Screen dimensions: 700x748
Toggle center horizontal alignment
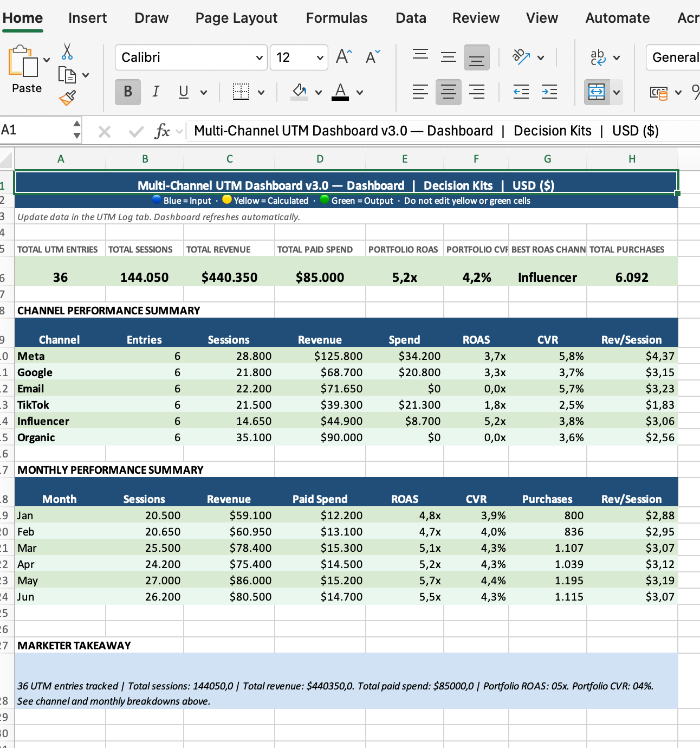449,92
